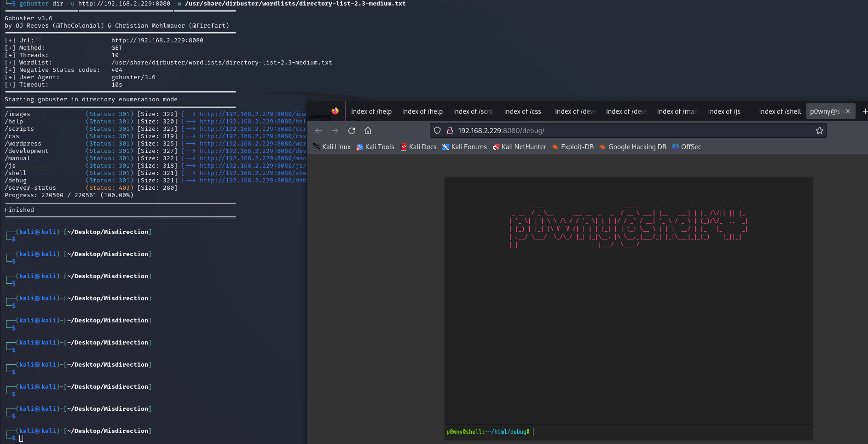Close the p0wny@shell browser tab
This screenshot has height=444, width=868.
click(x=848, y=111)
